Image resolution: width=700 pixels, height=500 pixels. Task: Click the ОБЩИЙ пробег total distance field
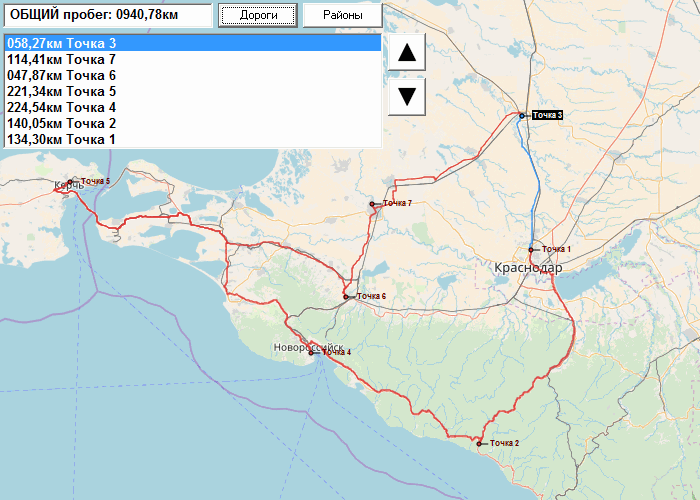108,15
